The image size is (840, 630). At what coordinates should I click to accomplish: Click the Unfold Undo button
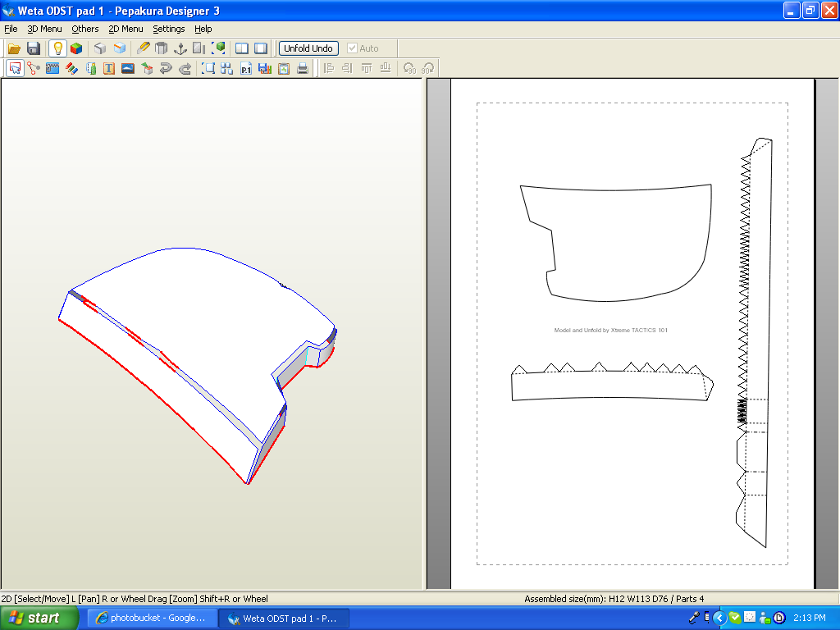[x=308, y=48]
